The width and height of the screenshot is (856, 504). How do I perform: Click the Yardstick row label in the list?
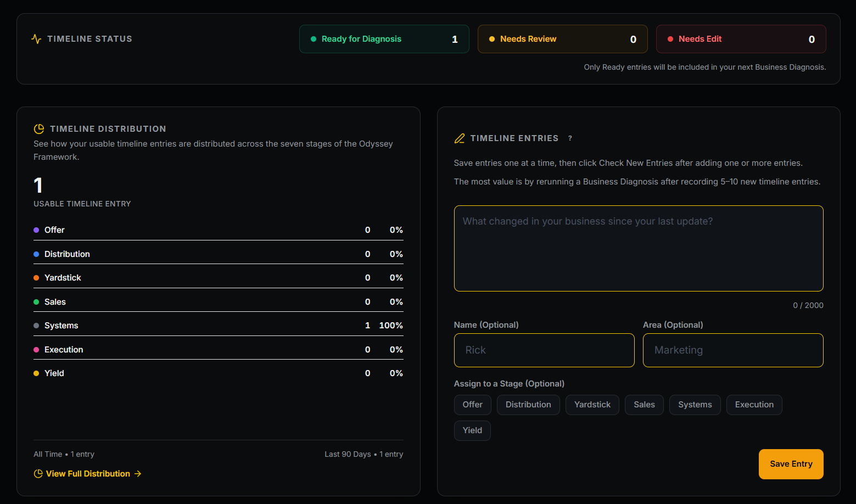click(x=63, y=278)
